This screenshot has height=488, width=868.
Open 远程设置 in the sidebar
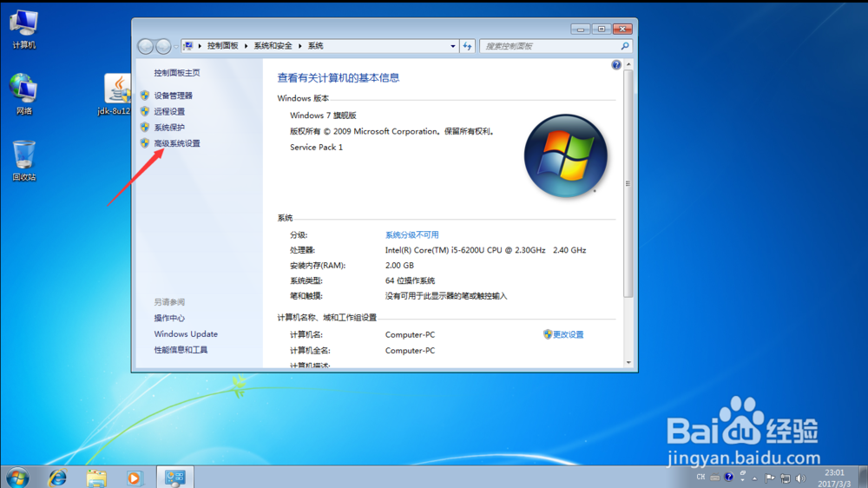169,111
